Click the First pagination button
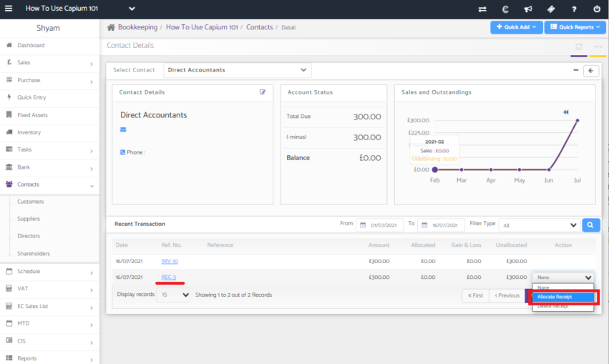 click(x=475, y=295)
